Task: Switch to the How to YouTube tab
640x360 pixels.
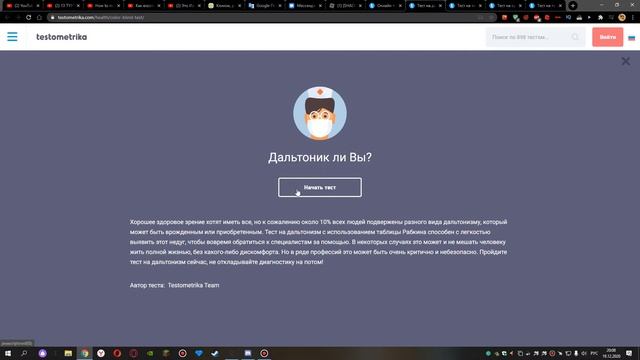Action: tap(104, 6)
